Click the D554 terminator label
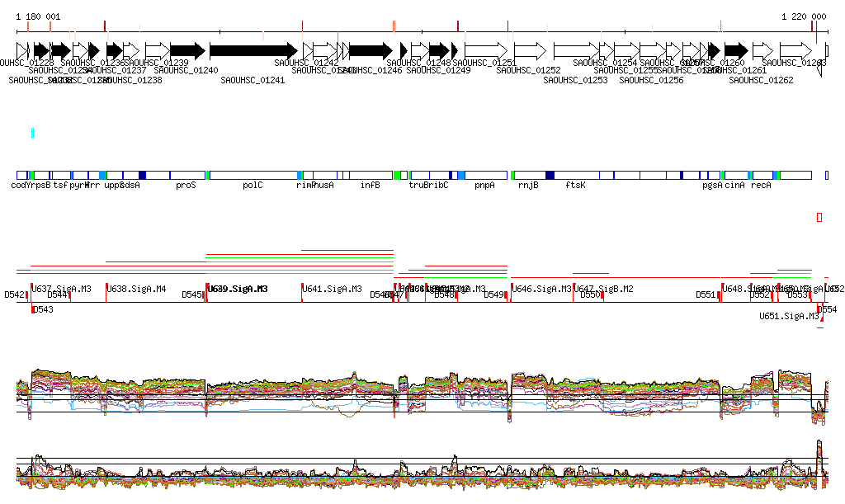Image resolution: width=845 pixels, height=504 pixels. click(x=827, y=309)
